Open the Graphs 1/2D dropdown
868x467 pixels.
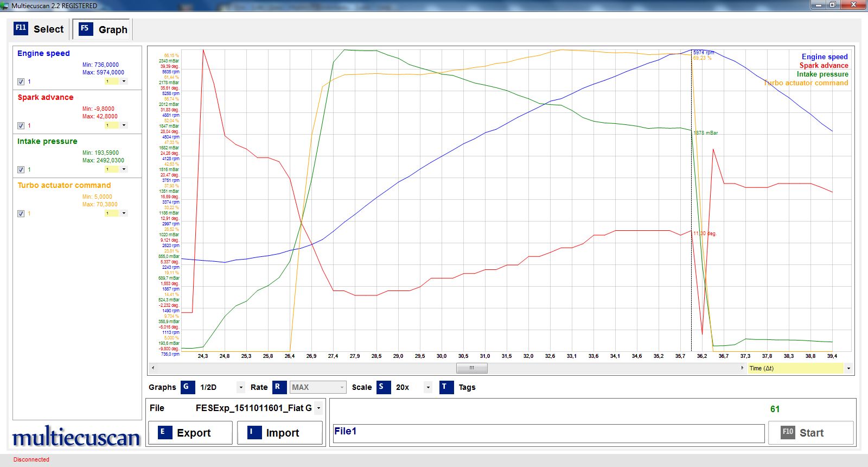coord(241,387)
